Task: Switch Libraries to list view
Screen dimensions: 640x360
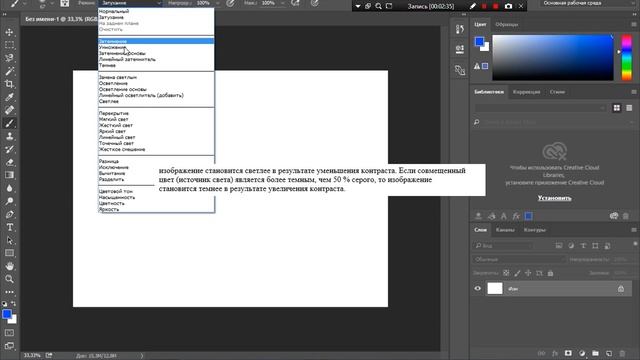Action: pos(629,108)
